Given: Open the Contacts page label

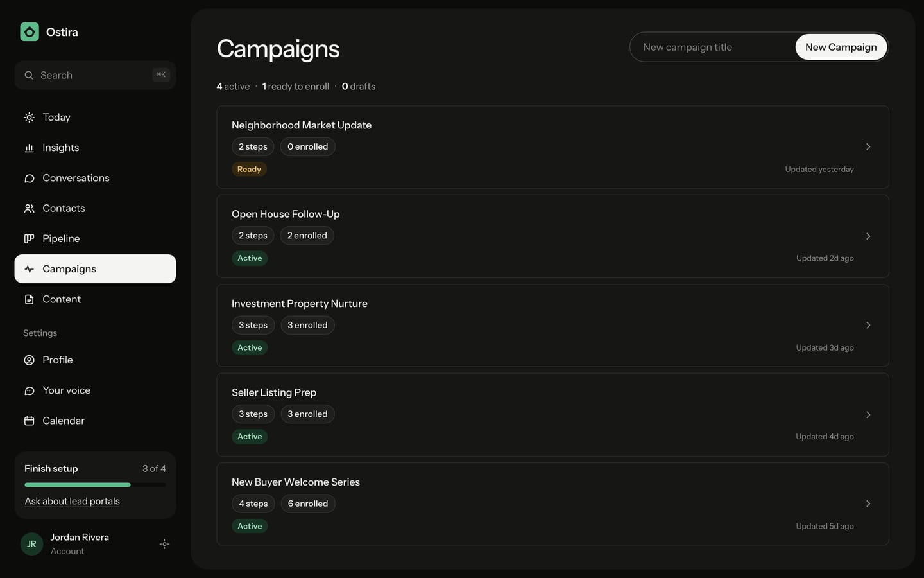Looking at the screenshot, I should point(64,208).
